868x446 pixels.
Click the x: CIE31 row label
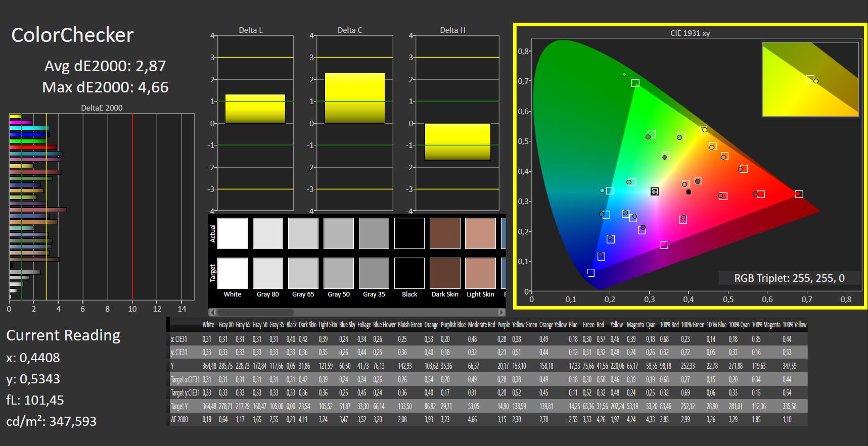point(178,339)
